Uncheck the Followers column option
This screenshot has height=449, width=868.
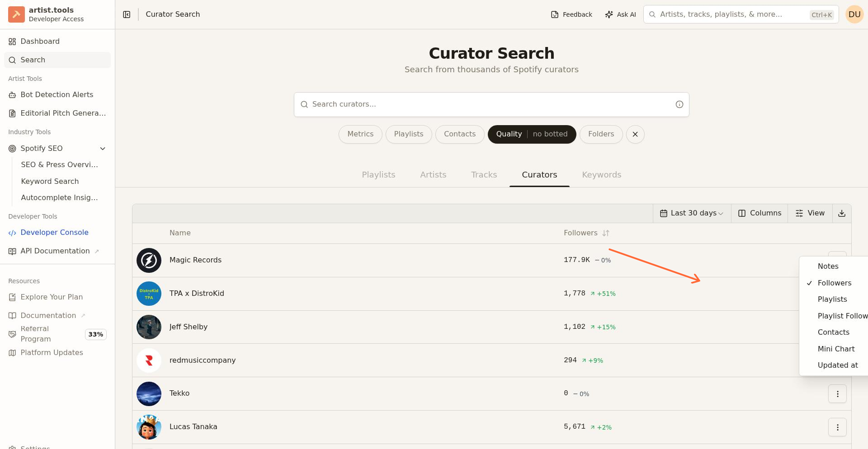[x=835, y=283]
